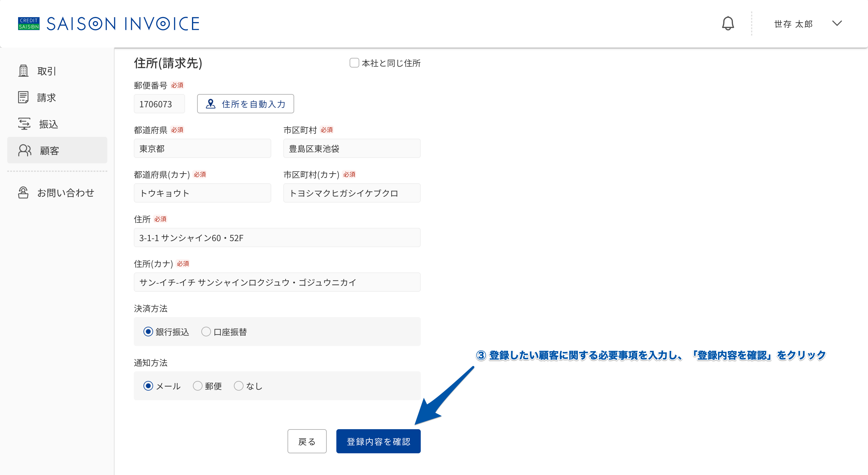
Task: Select the メール notification radio button
Action: [148, 386]
